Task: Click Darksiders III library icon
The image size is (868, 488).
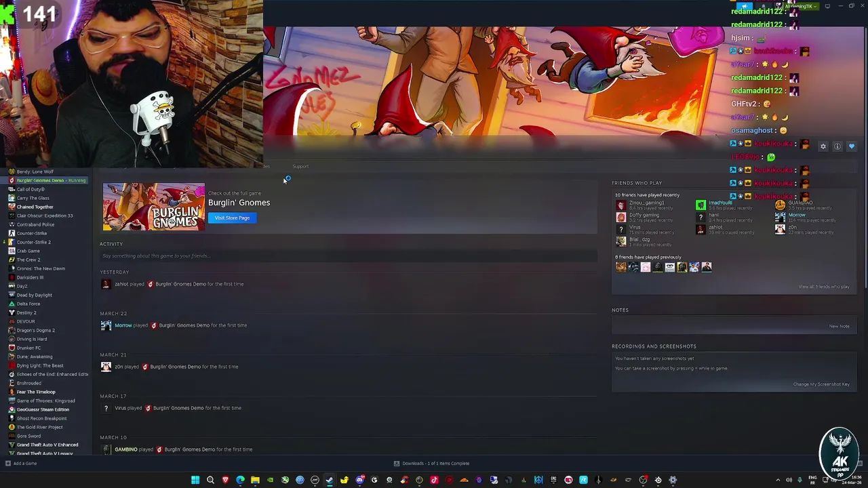Action: tap(12, 277)
